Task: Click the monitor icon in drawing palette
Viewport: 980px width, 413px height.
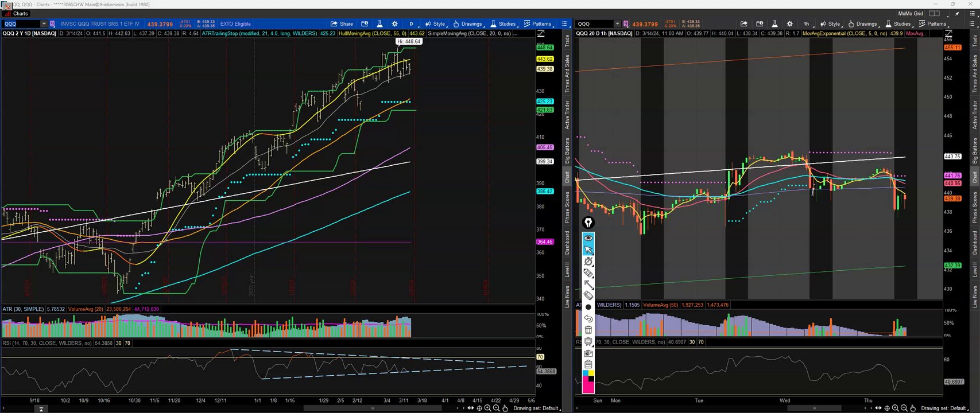Action: (588, 341)
